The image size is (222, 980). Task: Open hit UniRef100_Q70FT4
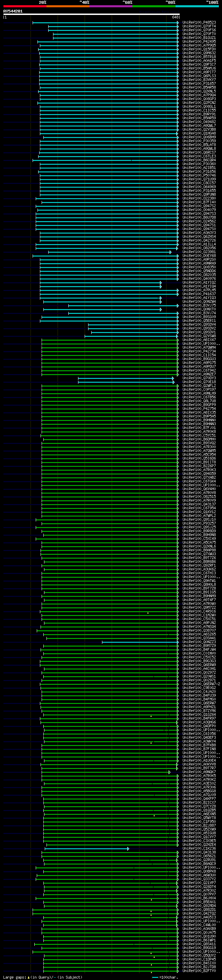coord(199,26)
